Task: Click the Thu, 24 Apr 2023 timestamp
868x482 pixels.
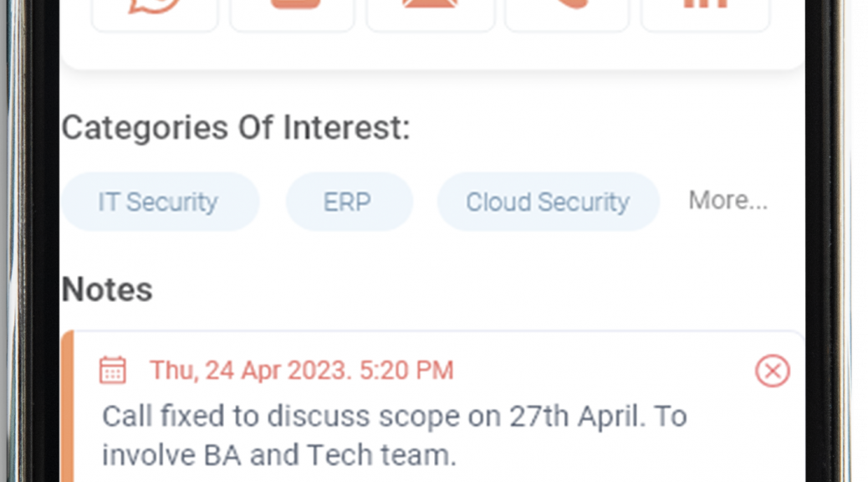Action: click(302, 370)
